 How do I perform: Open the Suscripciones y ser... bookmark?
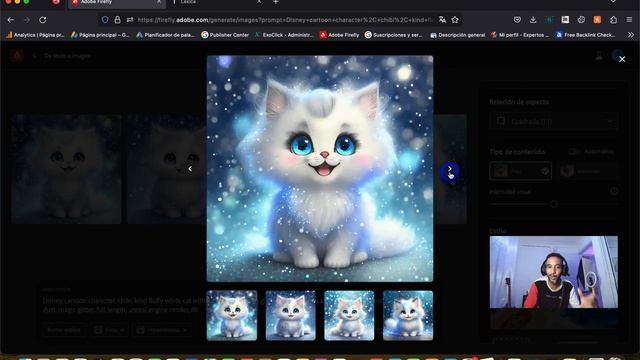click(x=393, y=35)
